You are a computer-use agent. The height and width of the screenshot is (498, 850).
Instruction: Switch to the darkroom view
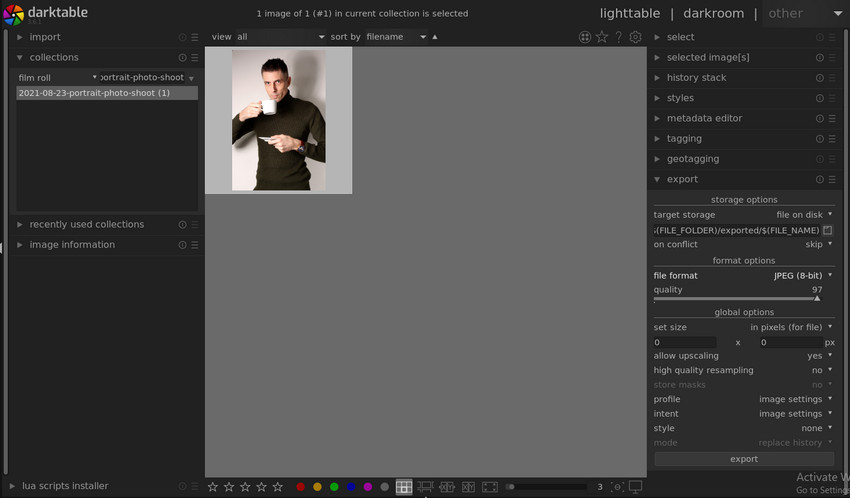tap(713, 14)
